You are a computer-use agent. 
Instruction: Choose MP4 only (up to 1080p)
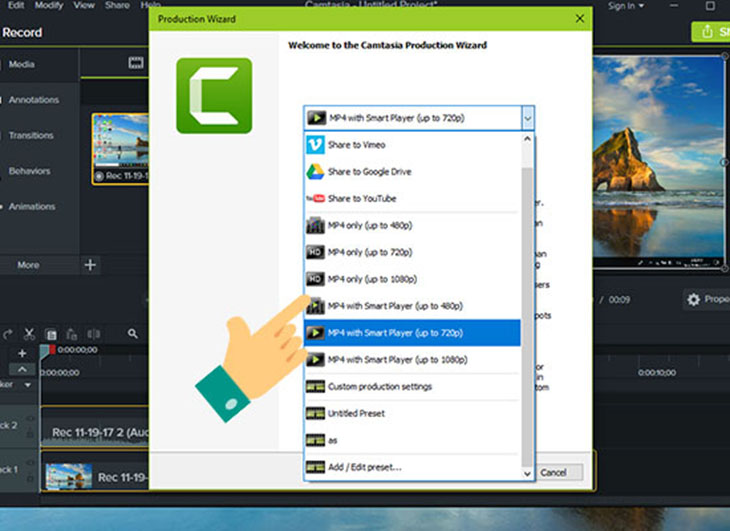[x=412, y=279]
